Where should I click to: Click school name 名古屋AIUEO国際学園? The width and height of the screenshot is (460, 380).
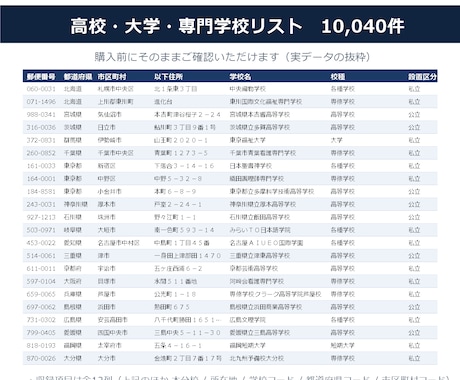tap(266, 243)
